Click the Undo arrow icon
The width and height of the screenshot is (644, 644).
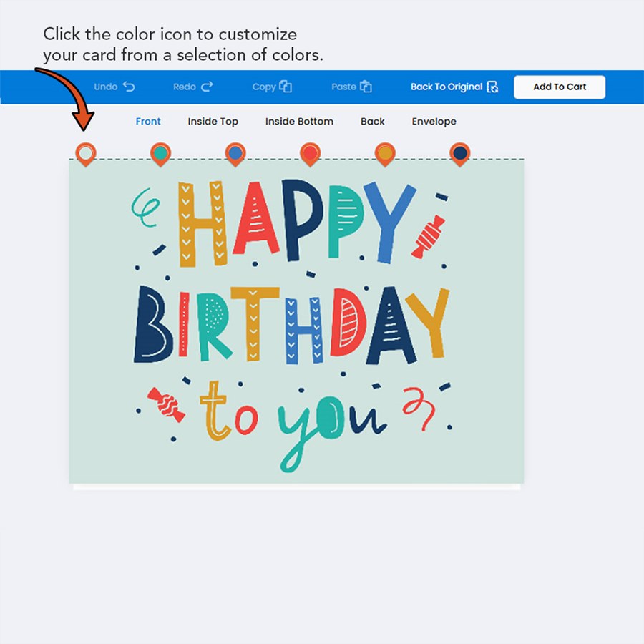(x=129, y=87)
